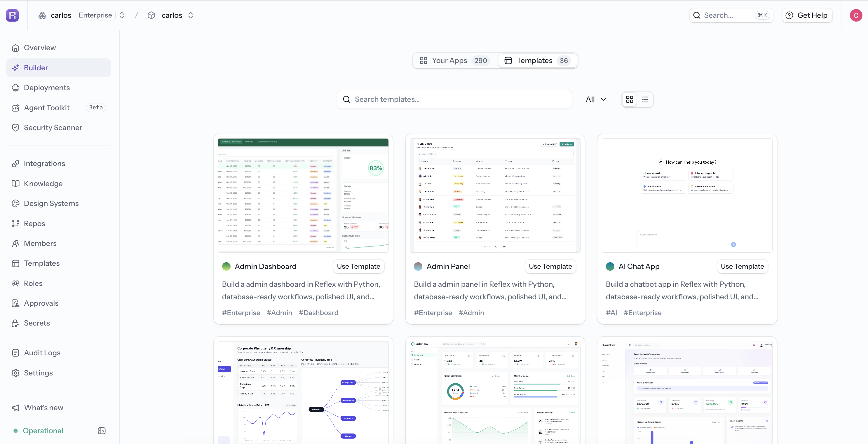Click the #Enterprise tag on Admin Panel
Screen dimensions: 868x444
(433, 313)
